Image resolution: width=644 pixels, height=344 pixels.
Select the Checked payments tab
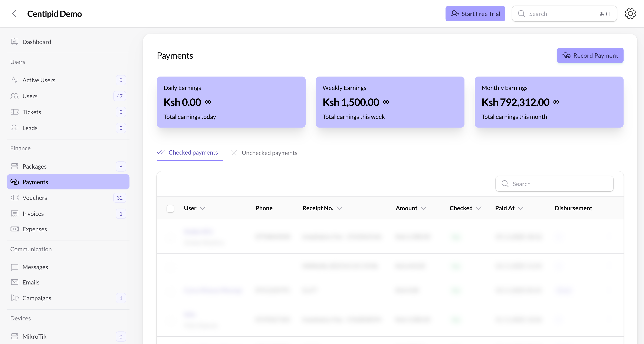tap(193, 152)
